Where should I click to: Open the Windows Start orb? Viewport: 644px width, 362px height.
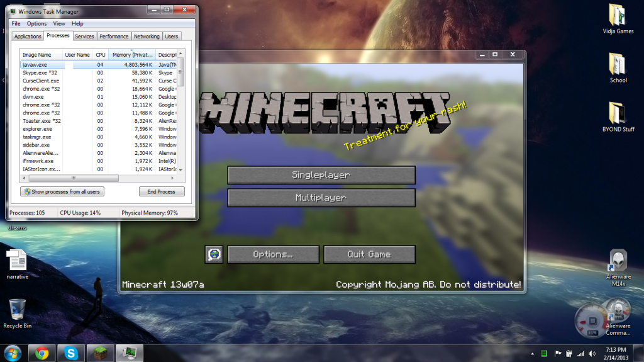pyautogui.click(x=13, y=353)
